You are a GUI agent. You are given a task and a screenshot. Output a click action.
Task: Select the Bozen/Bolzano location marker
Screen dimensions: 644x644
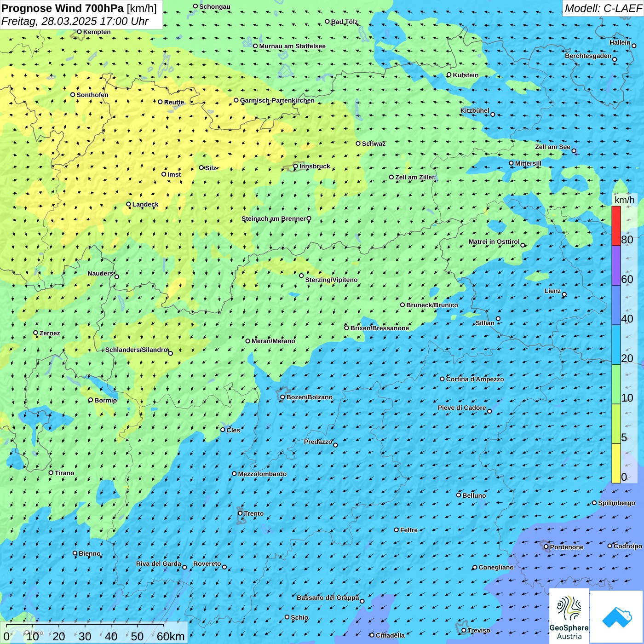click(x=283, y=397)
